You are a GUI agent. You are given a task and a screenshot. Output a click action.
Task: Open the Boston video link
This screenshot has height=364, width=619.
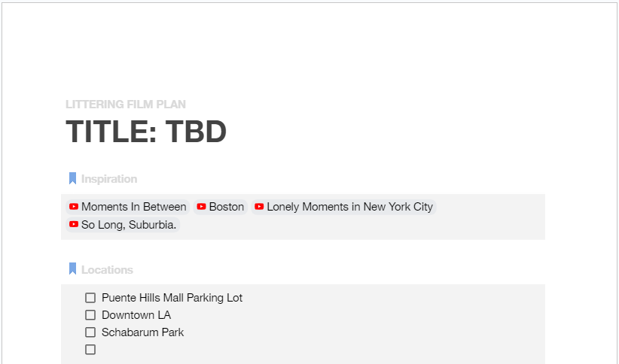pos(227,207)
